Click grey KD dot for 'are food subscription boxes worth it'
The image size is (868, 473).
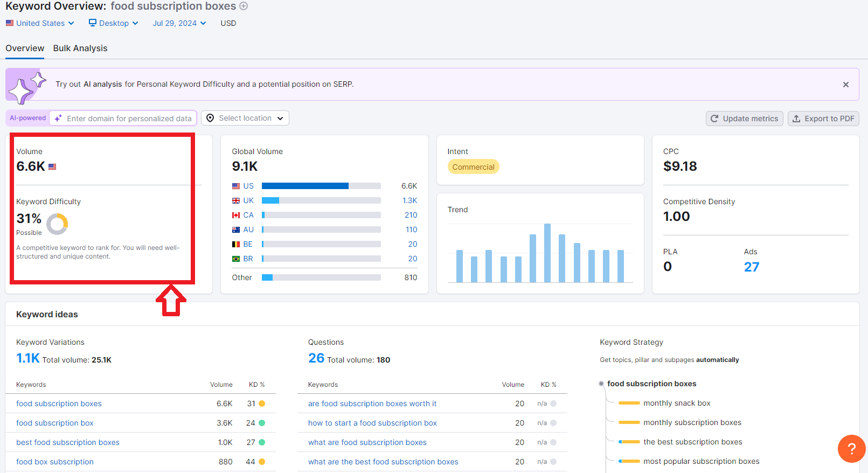coord(553,404)
